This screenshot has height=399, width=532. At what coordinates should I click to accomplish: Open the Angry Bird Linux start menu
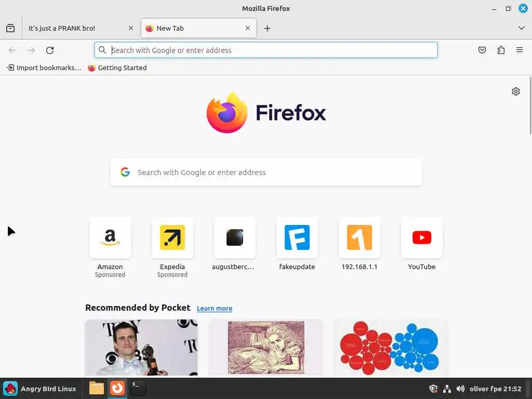pyautogui.click(x=39, y=389)
